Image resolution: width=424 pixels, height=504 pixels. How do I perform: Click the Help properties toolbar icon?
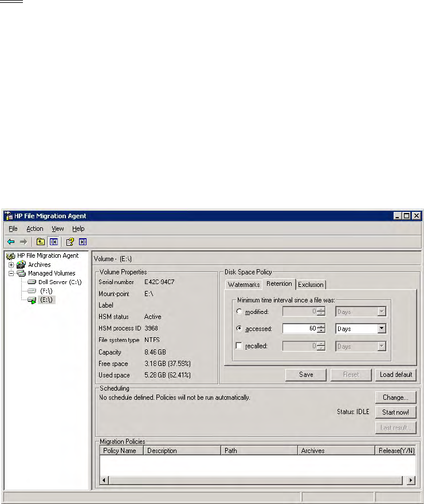70,242
